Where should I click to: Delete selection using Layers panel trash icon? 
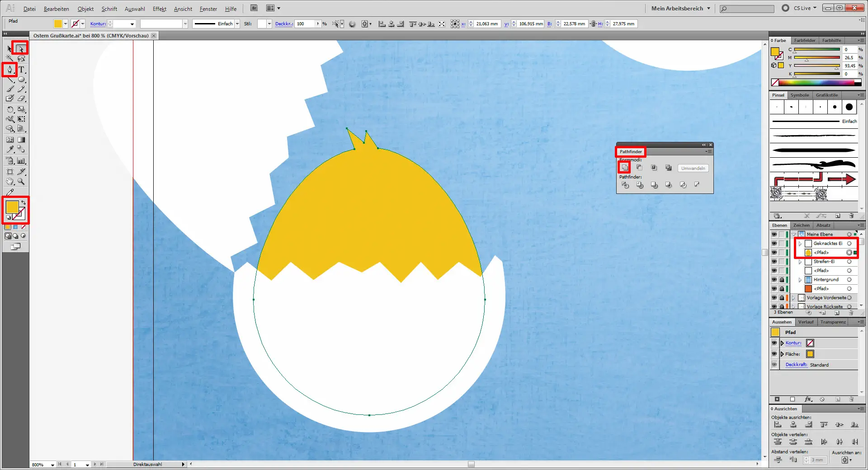click(x=851, y=313)
